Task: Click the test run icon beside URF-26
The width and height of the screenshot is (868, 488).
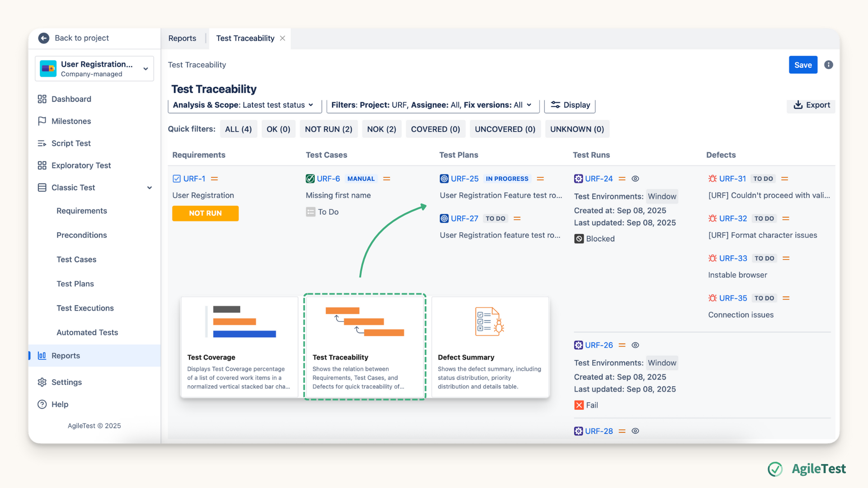Action: tap(578, 345)
